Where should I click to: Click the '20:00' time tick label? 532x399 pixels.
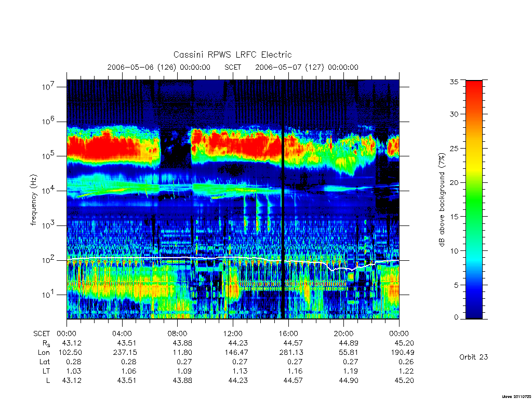pos(343,334)
